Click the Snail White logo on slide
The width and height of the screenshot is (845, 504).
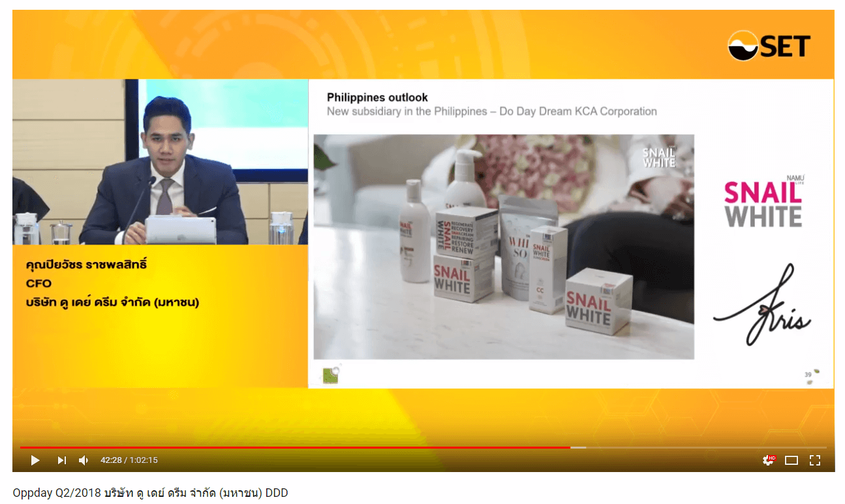pyautogui.click(x=763, y=200)
